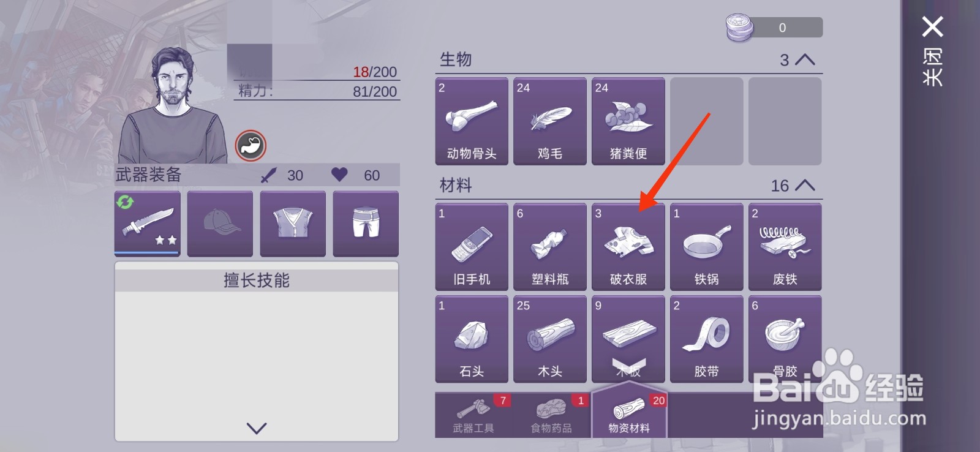
Task: Switch to the 武器工具 tab
Action: pyautogui.click(x=474, y=415)
